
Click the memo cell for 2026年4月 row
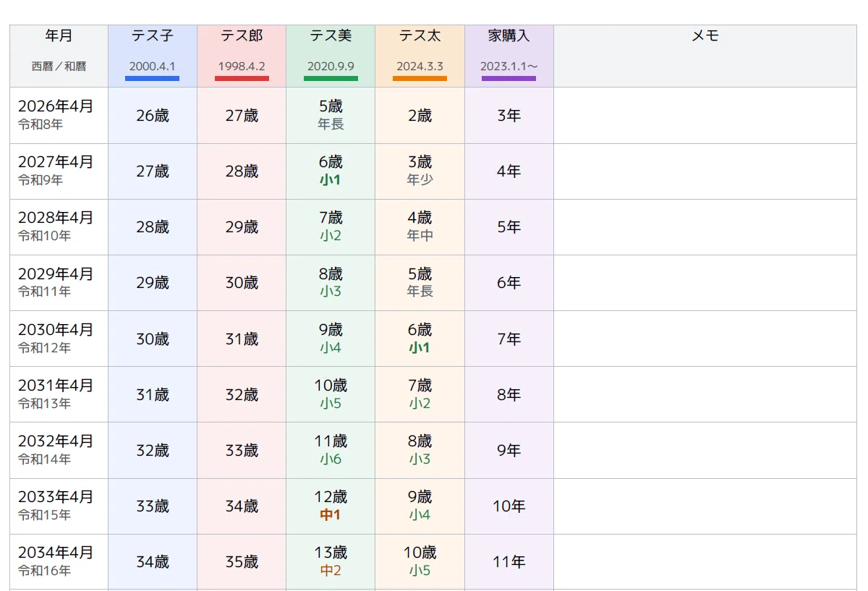point(705,116)
